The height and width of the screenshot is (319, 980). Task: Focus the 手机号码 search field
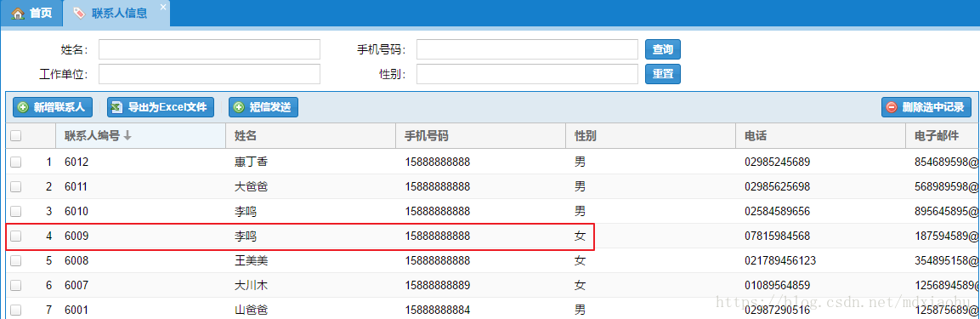[x=528, y=49]
